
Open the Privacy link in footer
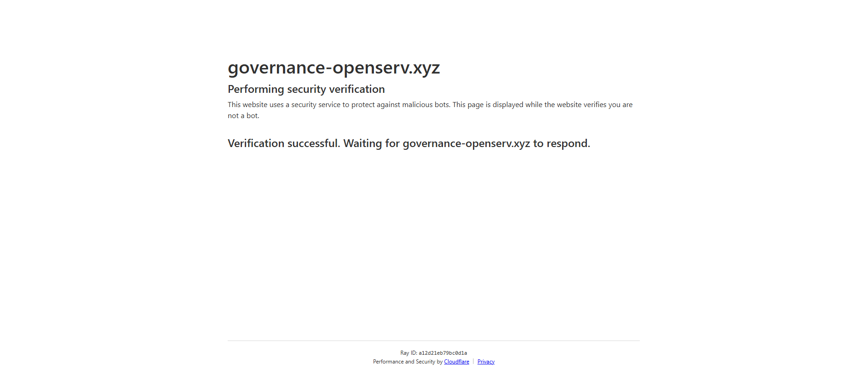point(486,362)
